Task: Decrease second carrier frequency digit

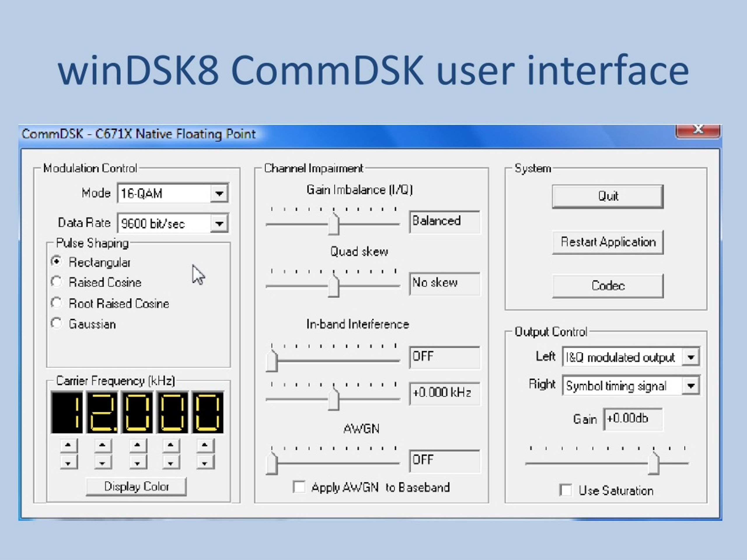Action: [103, 462]
